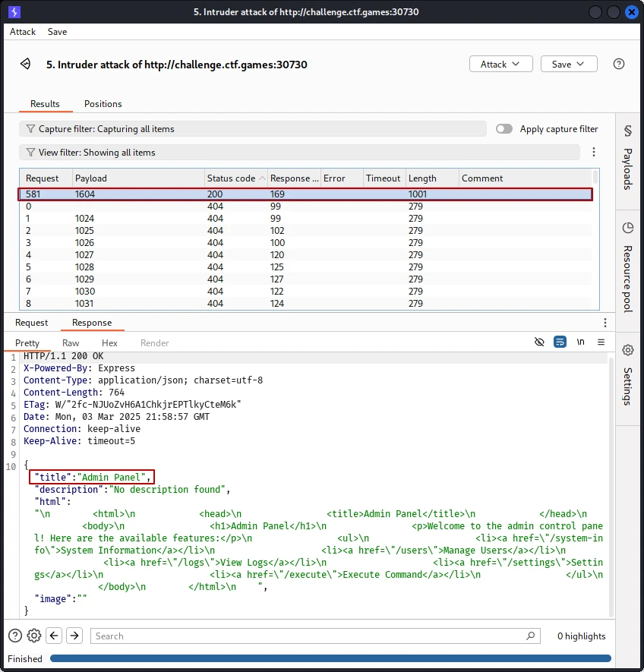Expand the Save dropdown button
The image size is (644, 672).
pos(569,64)
